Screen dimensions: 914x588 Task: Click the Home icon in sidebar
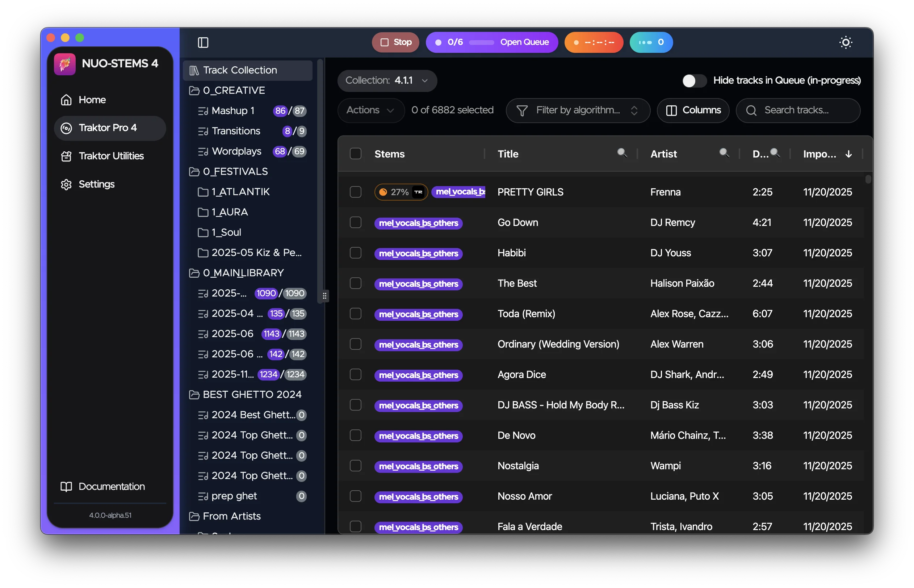click(x=66, y=100)
